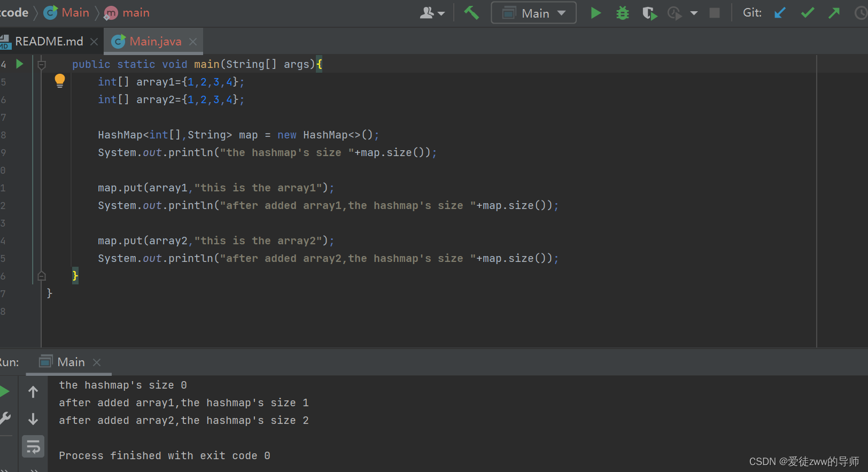Select main method breadcrumb
The image size is (868, 472).
pos(127,12)
